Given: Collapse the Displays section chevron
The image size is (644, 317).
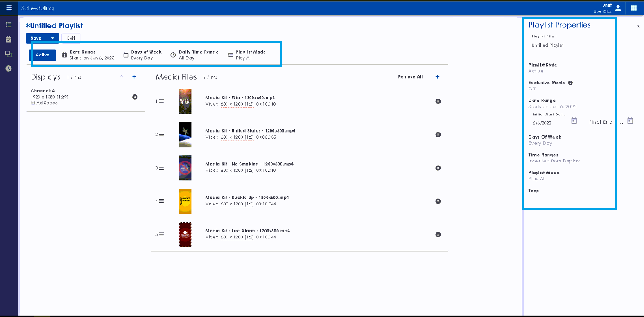Looking at the screenshot, I should [122, 76].
